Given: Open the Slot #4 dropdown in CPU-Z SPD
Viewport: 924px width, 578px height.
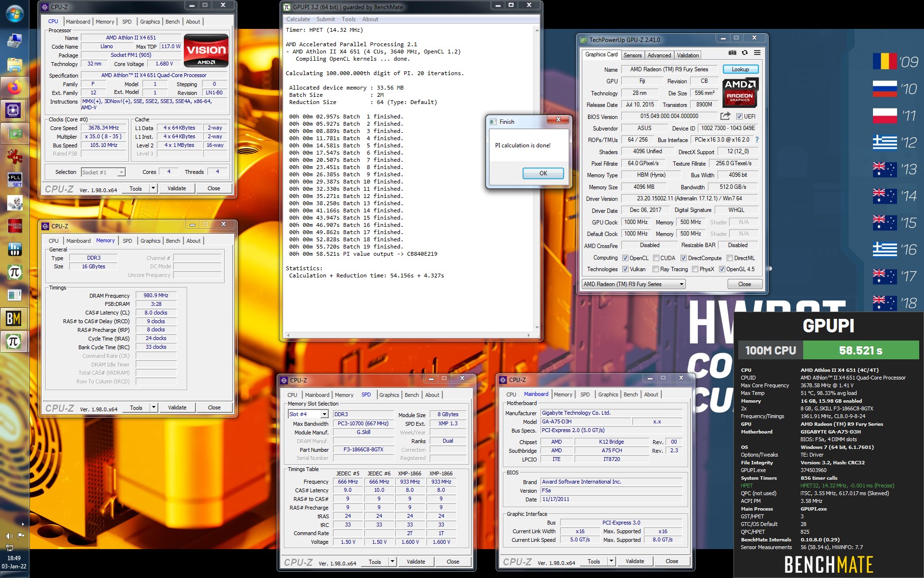Looking at the screenshot, I should [308, 414].
